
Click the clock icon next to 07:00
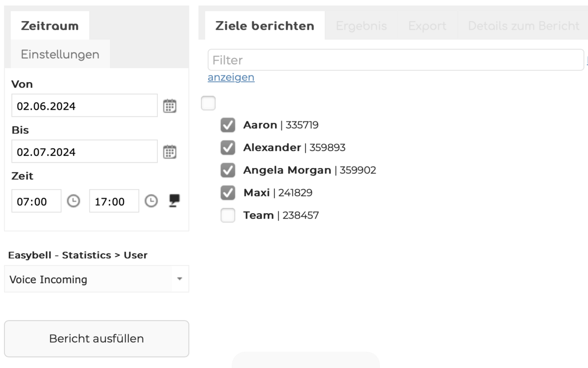point(73,201)
